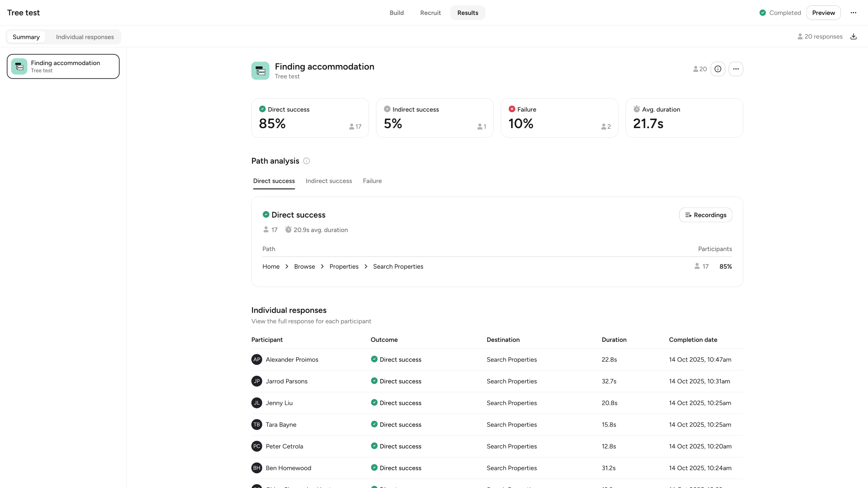This screenshot has height=488, width=868.
Task: Click the Failure 10% stat card
Action: 559,118
